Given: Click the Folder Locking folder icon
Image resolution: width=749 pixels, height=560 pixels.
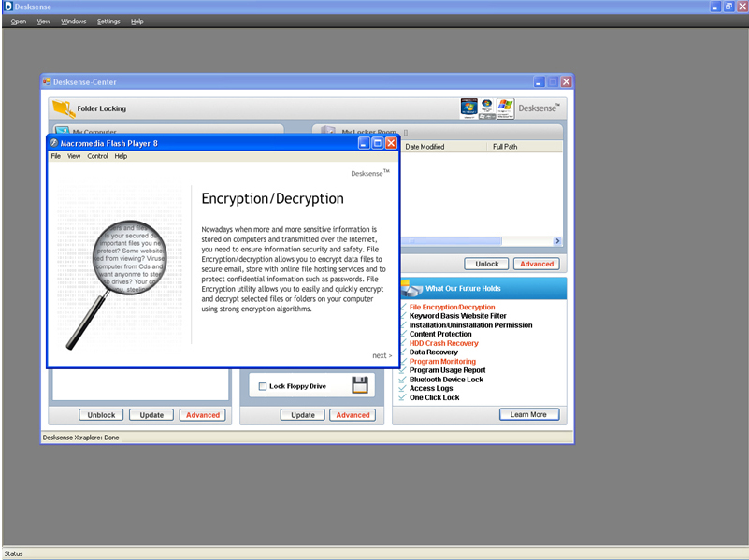Looking at the screenshot, I should click(64, 108).
